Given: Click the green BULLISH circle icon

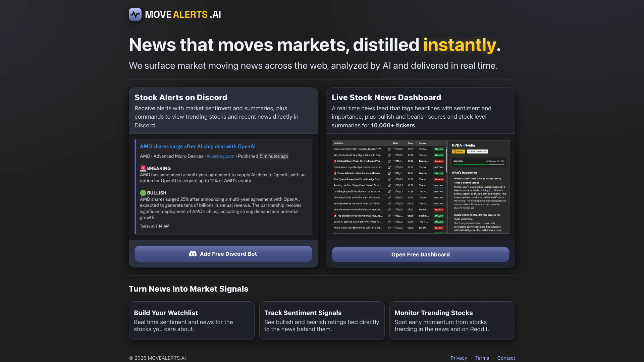Looking at the screenshot, I should (143, 193).
